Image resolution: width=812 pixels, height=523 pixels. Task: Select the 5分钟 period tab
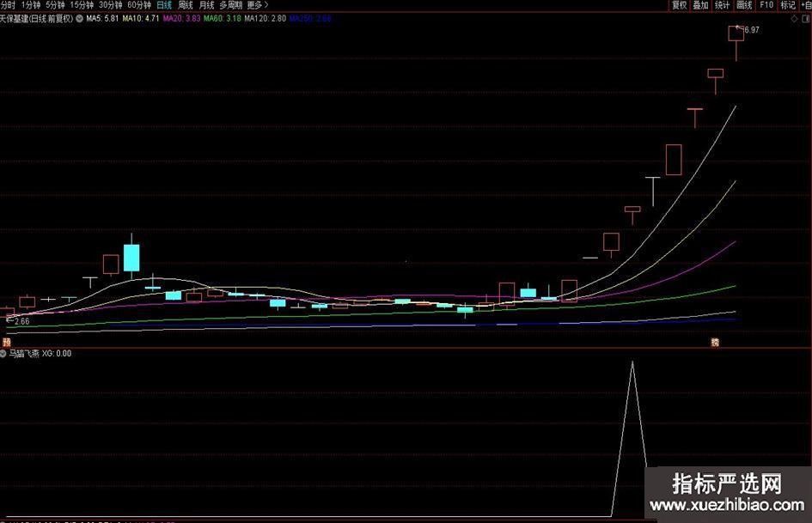coord(55,5)
